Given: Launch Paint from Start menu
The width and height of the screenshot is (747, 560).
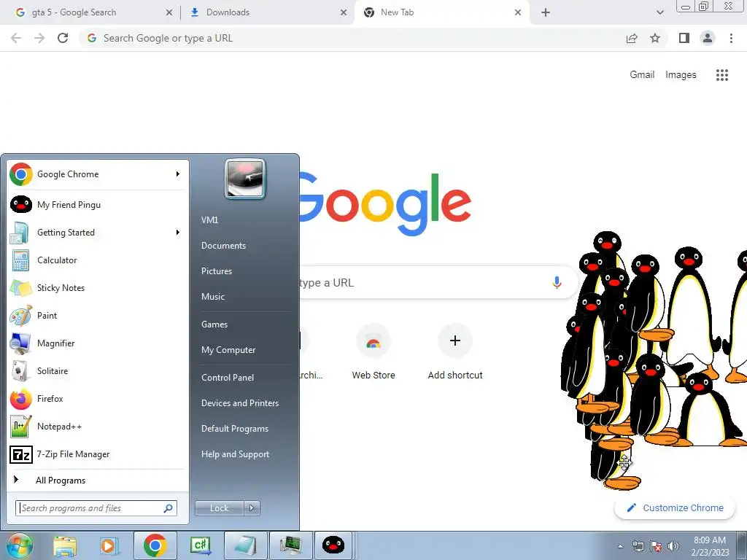Looking at the screenshot, I should pyautogui.click(x=97, y=315).
